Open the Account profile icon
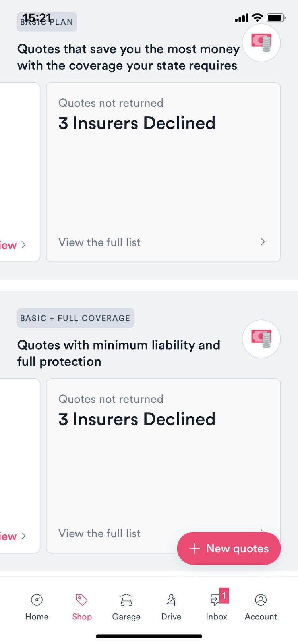The image size is (298, 644). point(261,600)
